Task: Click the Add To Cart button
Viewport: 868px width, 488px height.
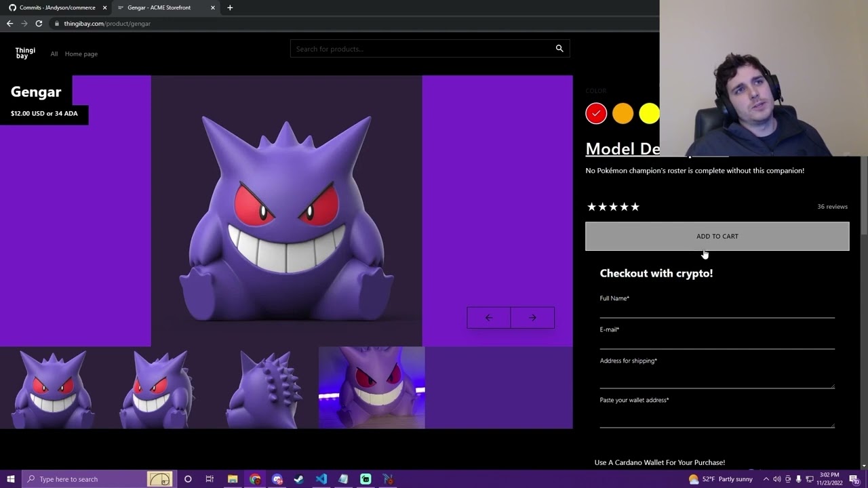Action: click(717, 237)
